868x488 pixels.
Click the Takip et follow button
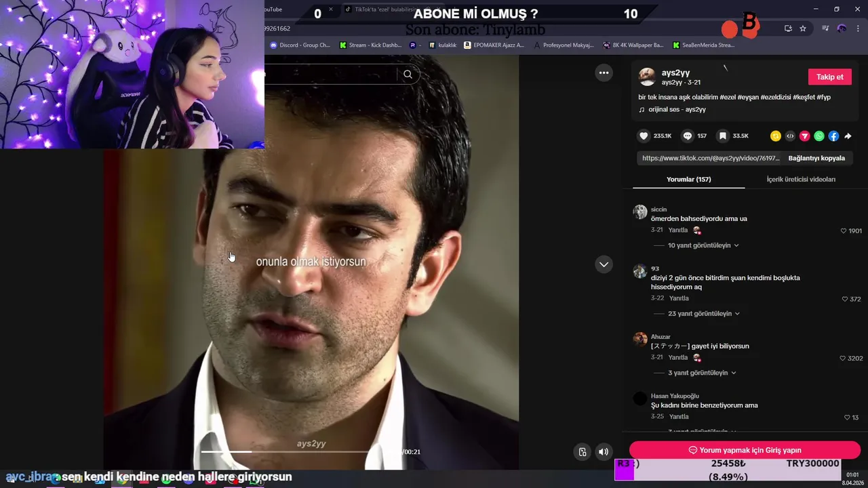pyautogui.click(x=829, y=77)
